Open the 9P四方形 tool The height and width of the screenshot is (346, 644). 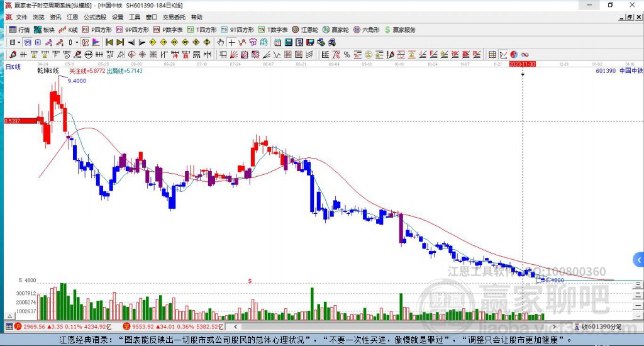pyautogui.click(x=132, y=30)
